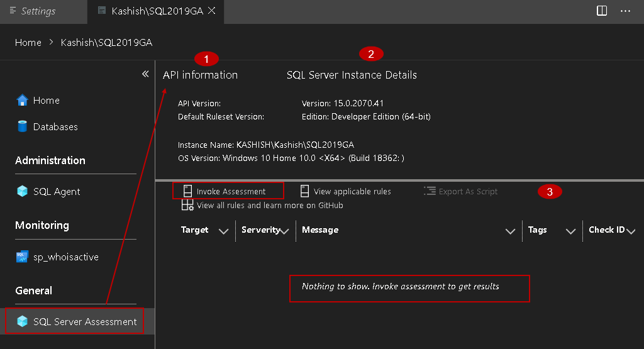Click the Home house icon in sidebar
This screenshot has height=349, width=644.
[23, 100]
